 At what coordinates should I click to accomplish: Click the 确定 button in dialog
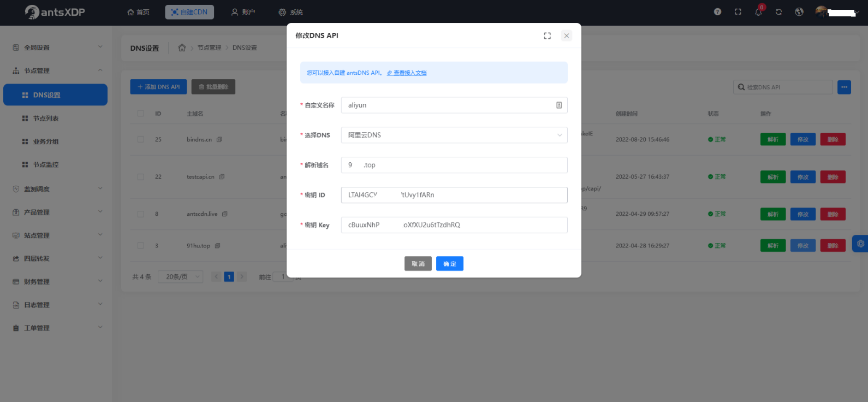click(x=450, y=264)
